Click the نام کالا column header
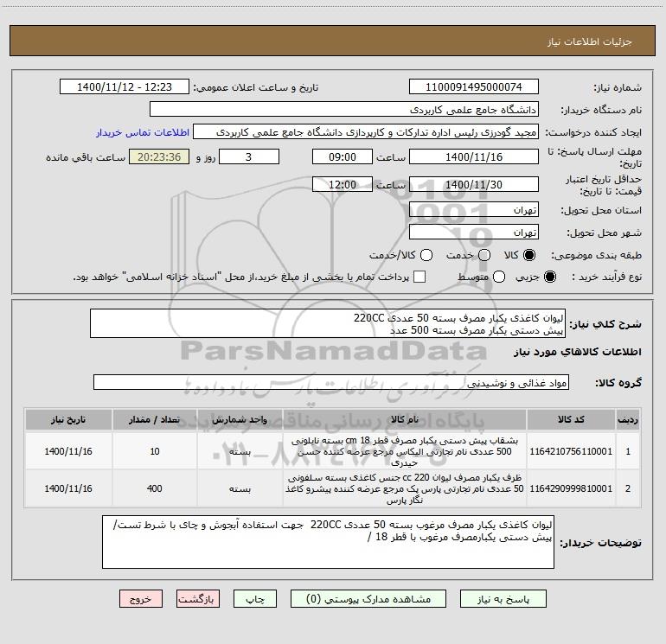The height and width of the screenshot is (644, 666). click(x=405, y=419)
